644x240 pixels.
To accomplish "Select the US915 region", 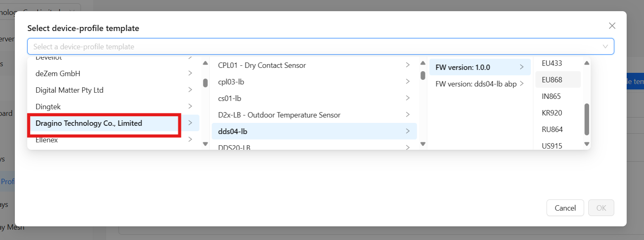I will click(551, 146).
